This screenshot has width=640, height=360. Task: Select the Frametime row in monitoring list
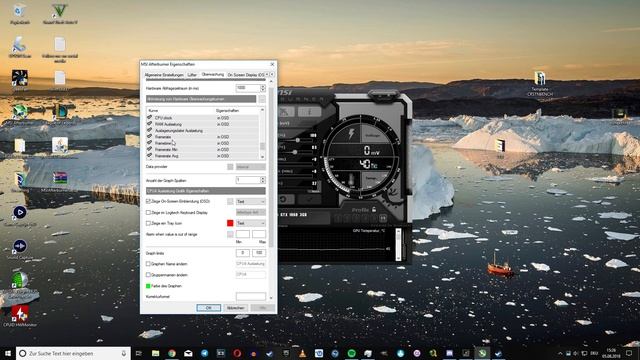pyautogui.click(x=203, y=143)
